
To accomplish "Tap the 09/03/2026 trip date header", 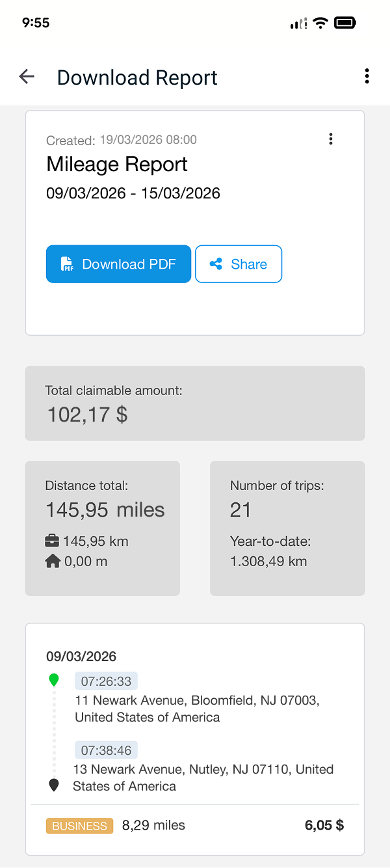I will pyautogui.click(x=81, y=657).
